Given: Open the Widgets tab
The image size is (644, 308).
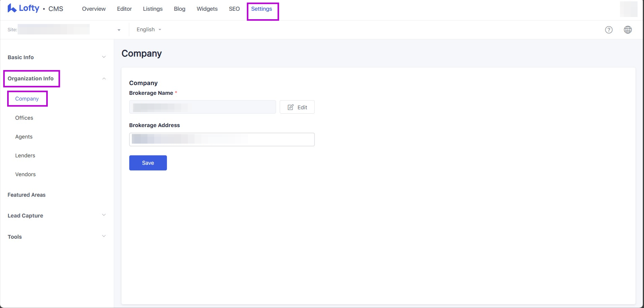Looking at the screenshot, I should tap(207, 9).
